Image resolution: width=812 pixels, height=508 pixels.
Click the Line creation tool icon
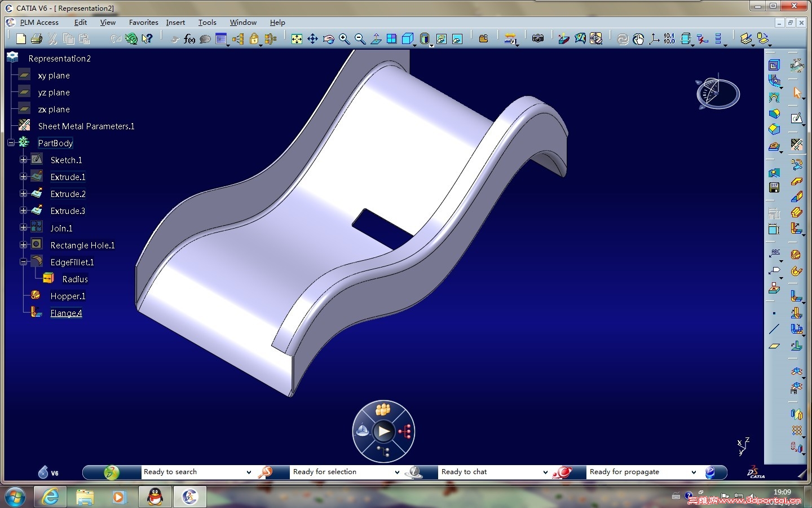774,329
